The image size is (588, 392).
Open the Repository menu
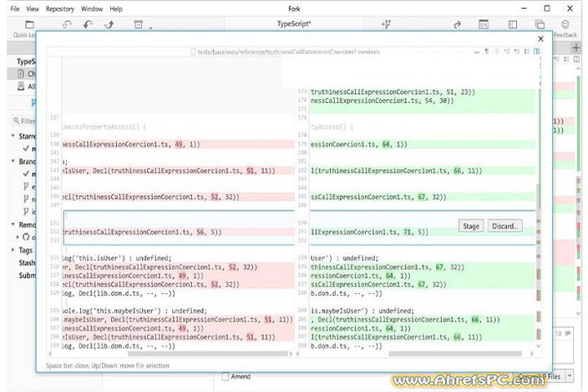tap(60, 9)
